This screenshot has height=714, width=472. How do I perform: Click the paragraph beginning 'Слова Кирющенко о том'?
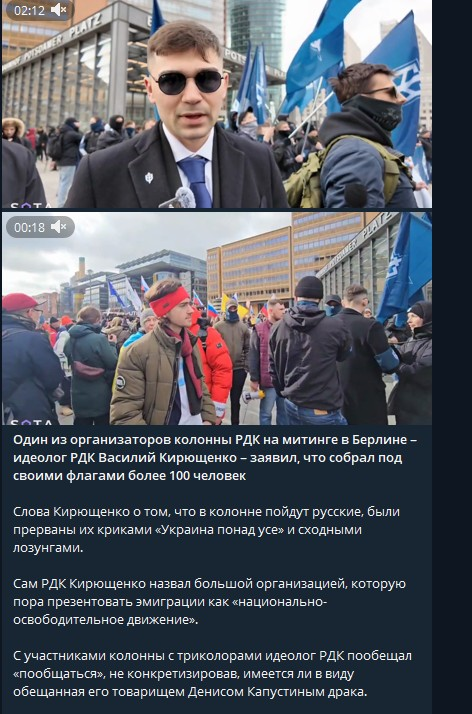point(206,530)
